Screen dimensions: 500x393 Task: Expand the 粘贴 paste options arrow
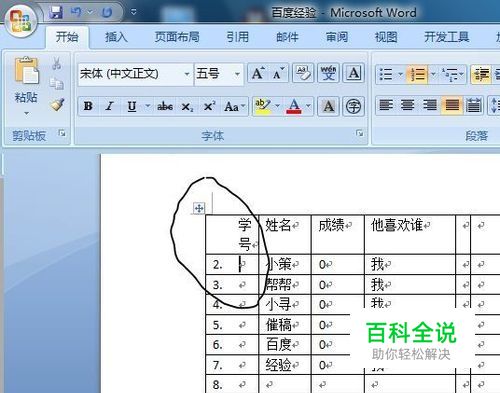click(26, 114)
